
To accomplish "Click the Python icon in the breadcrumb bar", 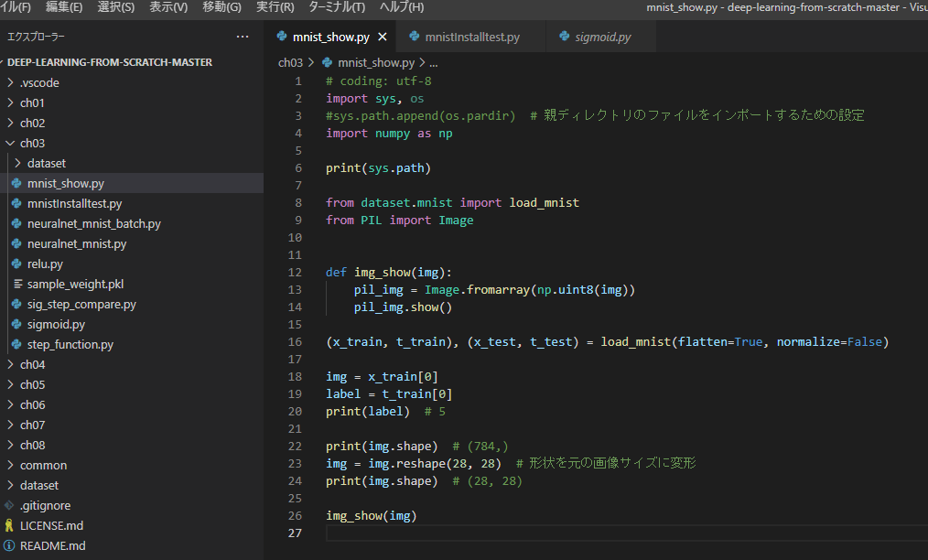I will click(327, 62).
